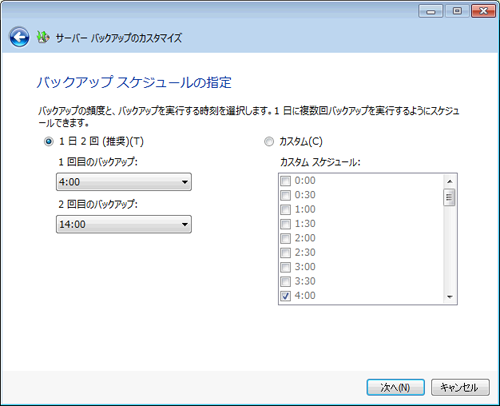Choose the カスタム(C) radio button
Image resolution: width=500 pixels, height=406 pixels.
(269, 142)
